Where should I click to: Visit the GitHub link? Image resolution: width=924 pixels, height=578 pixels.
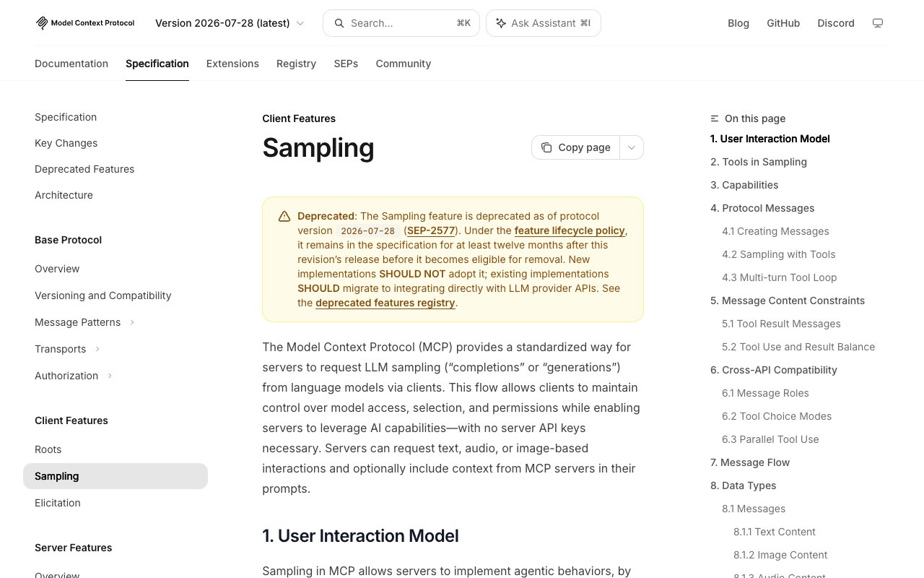coord(783,23)
